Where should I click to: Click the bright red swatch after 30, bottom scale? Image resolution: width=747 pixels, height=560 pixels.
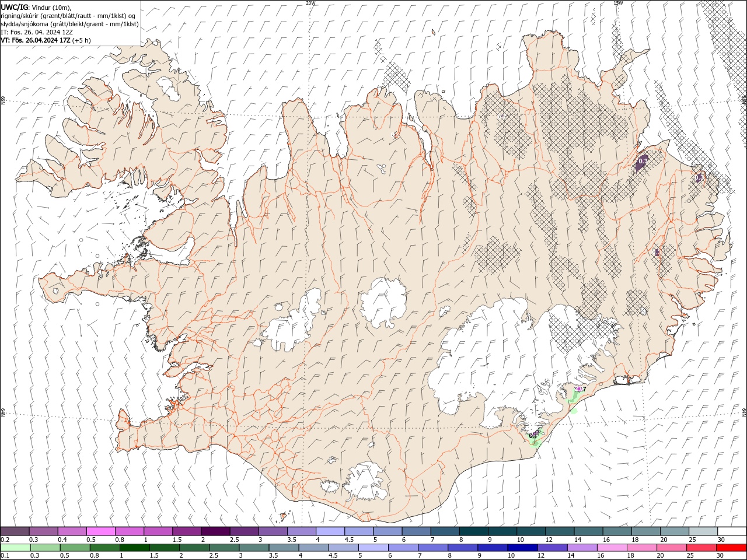click(x=731, y=548)
